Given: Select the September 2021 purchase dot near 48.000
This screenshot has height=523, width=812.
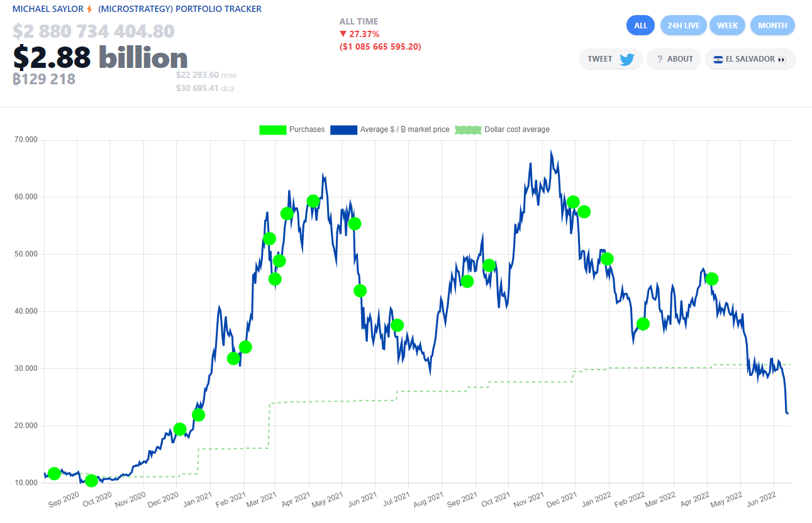Looking at the screenshot, I should tap(489, 265).
